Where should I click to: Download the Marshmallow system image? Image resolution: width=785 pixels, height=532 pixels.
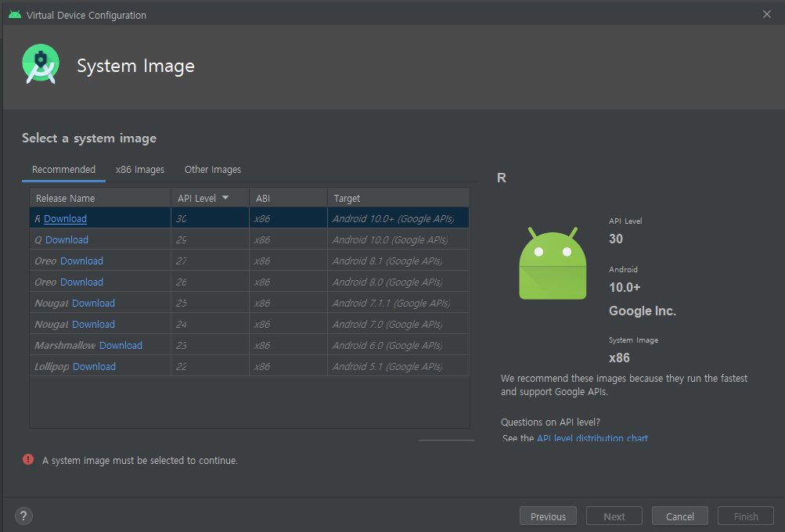121,345
